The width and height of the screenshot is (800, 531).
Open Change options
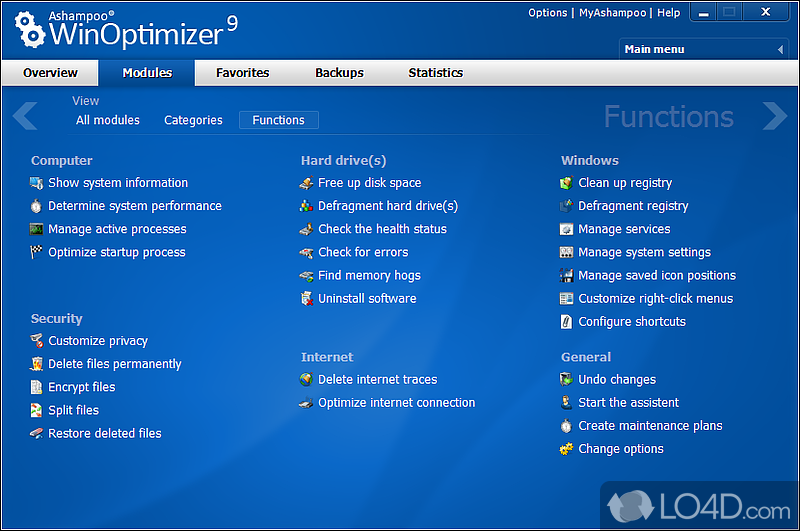coord(621,449)
